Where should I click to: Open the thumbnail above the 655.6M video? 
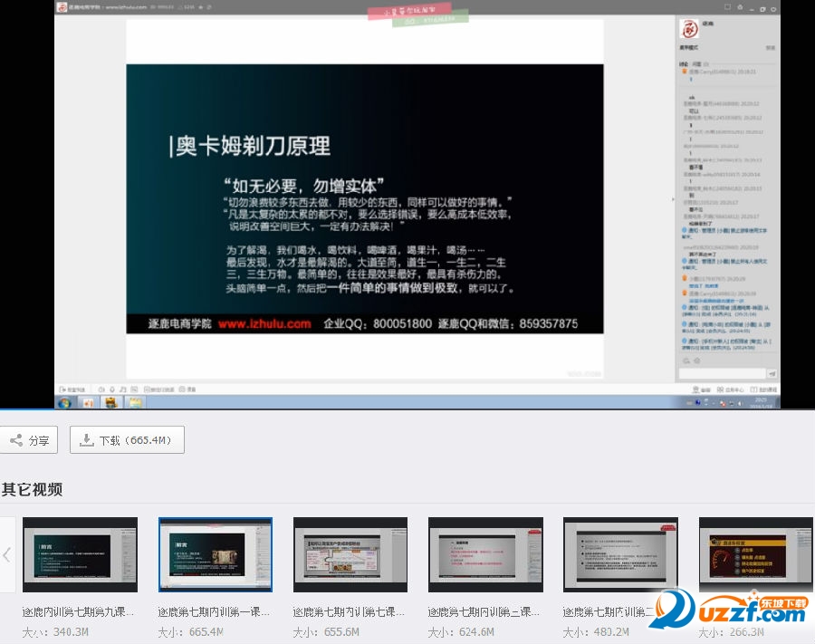(x=350, y=554)
